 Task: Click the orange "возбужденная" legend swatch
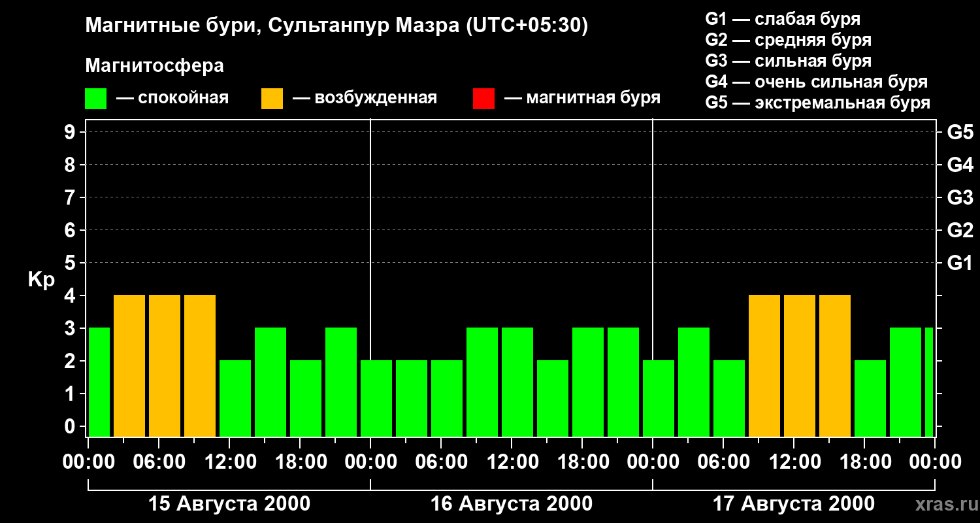coord(272,99)
